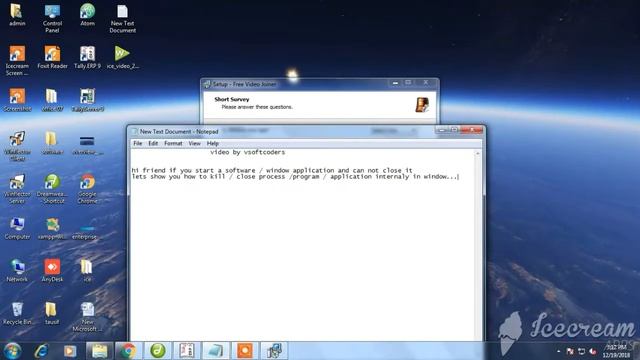This screenshot has width=640, height=360.
Task: Open the Screenshot desktop shortcut
Action: coord(17,100)
